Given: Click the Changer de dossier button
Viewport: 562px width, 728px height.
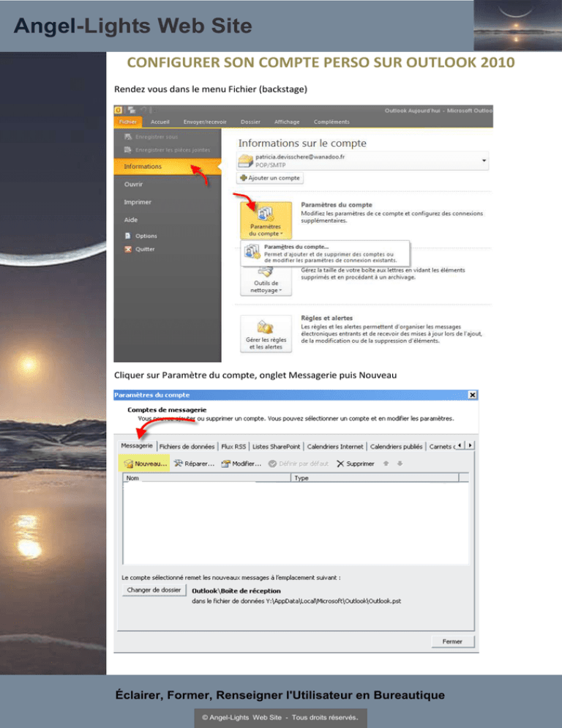Looking at the screenshot, I should pos(154,590).
